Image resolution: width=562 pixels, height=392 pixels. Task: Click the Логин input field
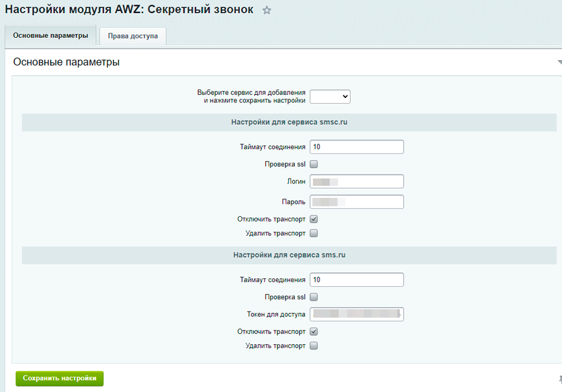pos(356,181)
